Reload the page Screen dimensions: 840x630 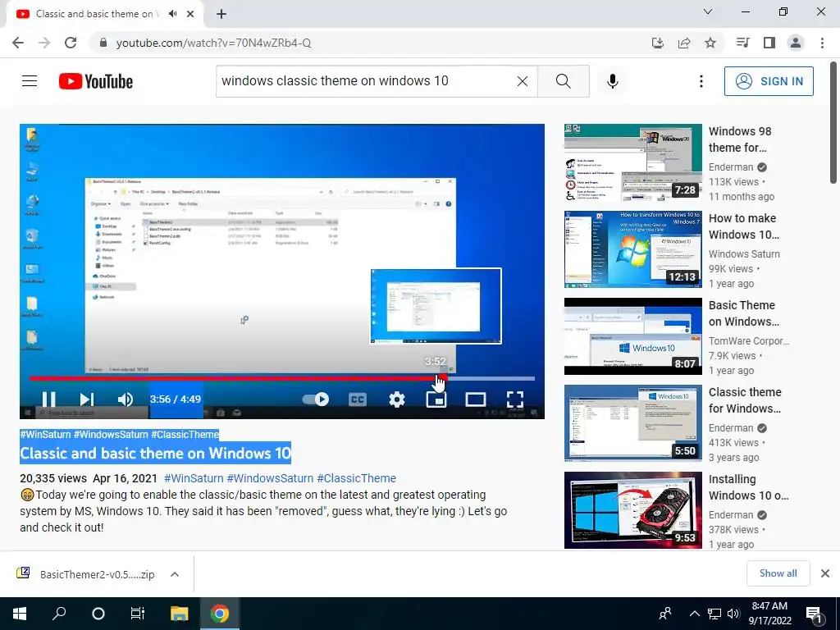(x=71, y=43)
